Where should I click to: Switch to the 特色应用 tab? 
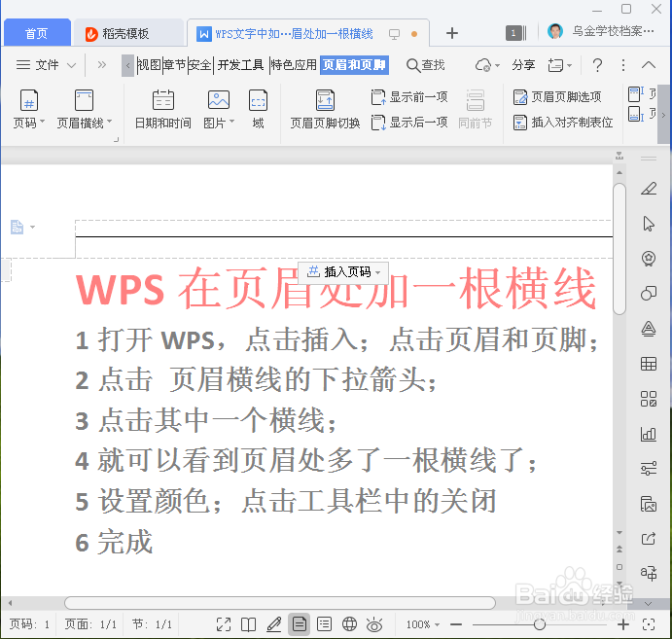(x=294, y=65)
